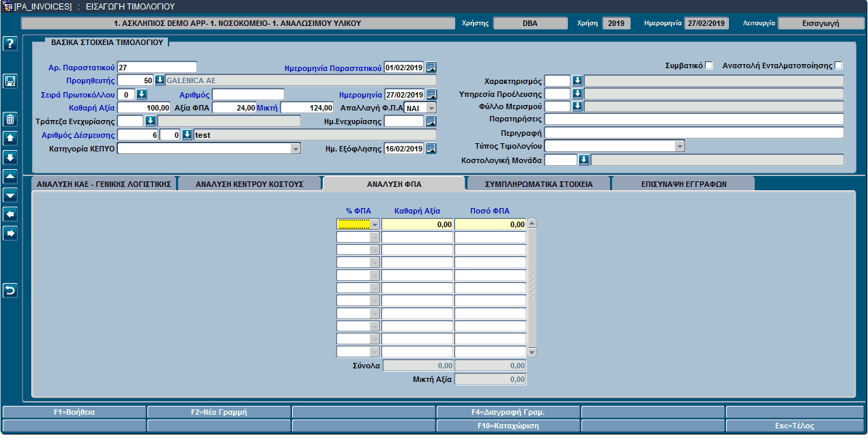Click the Esc=Τέλος button

pos(795,426)
